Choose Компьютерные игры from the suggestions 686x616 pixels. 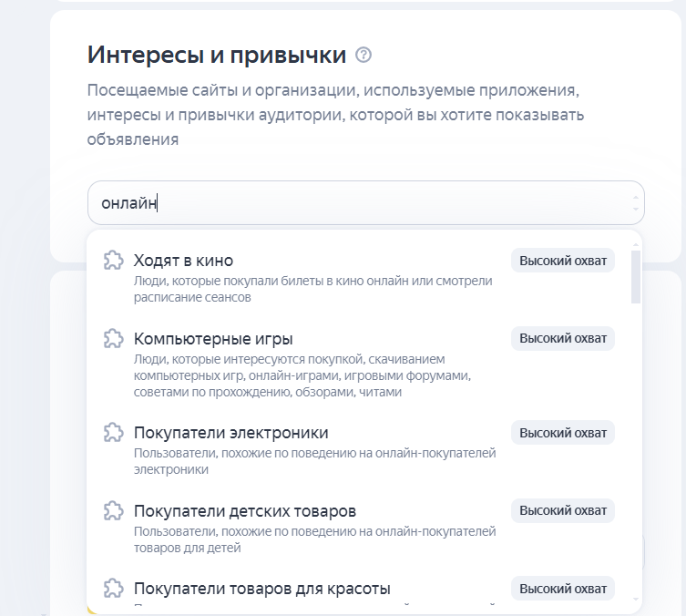tap(212, 339)
